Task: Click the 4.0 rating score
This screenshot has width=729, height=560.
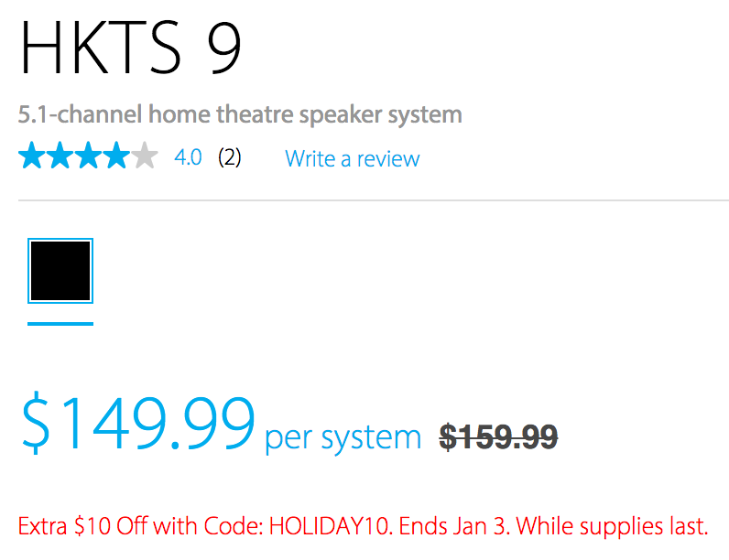Action: pyautogui.click(x=188, y=157)
